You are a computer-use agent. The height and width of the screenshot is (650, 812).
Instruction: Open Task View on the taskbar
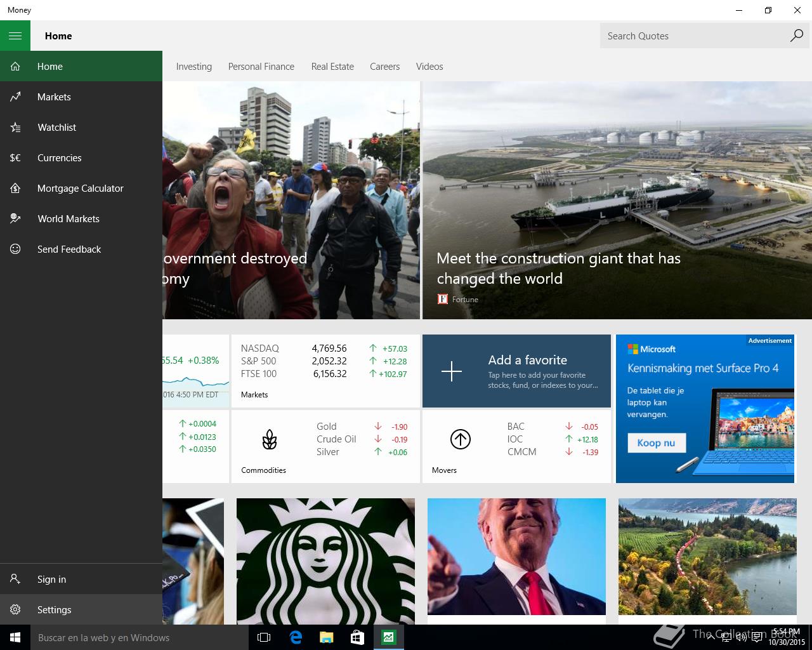point(264,637)
